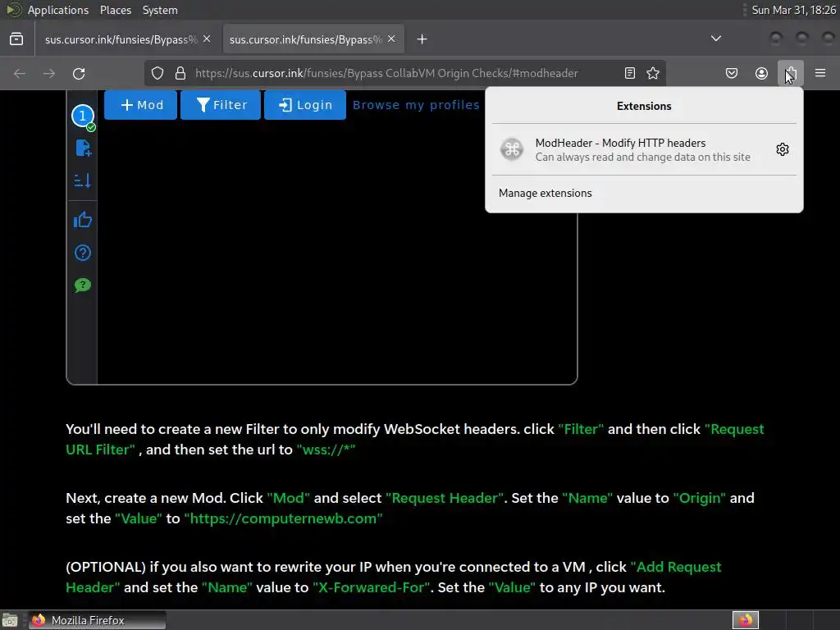Open the help question mark icon
The height and width of the screenshot is (630, 840).
pyautogui.click(x=83, y=253)
